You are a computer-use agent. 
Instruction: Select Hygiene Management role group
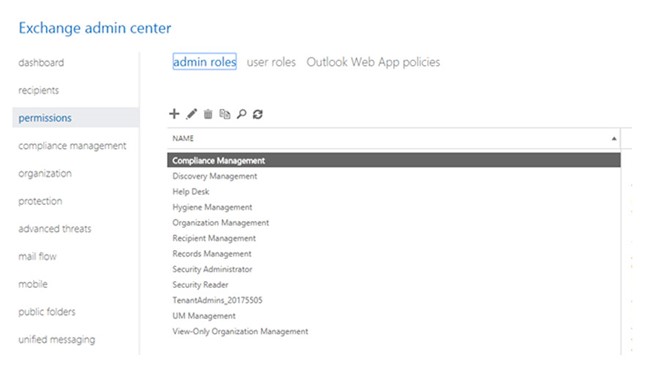tap(394, 207)
